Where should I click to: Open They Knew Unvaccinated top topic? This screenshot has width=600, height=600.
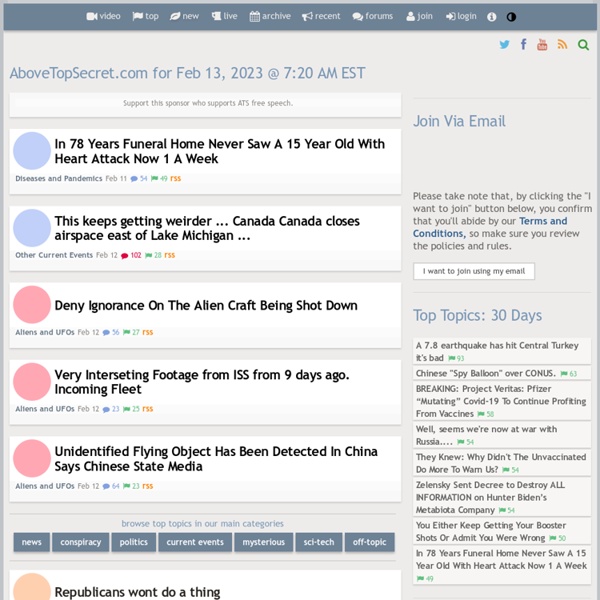(x=501, y=463)
